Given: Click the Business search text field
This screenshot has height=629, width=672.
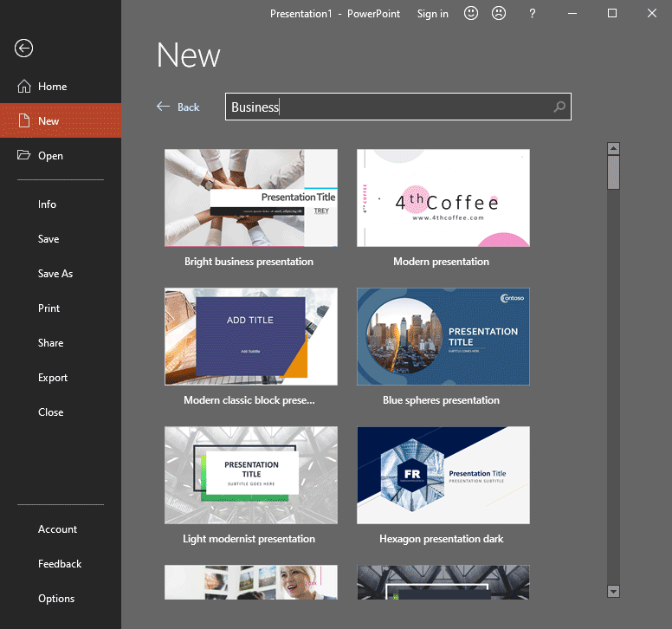Looking at the screenshot, I should coord(388,107).
